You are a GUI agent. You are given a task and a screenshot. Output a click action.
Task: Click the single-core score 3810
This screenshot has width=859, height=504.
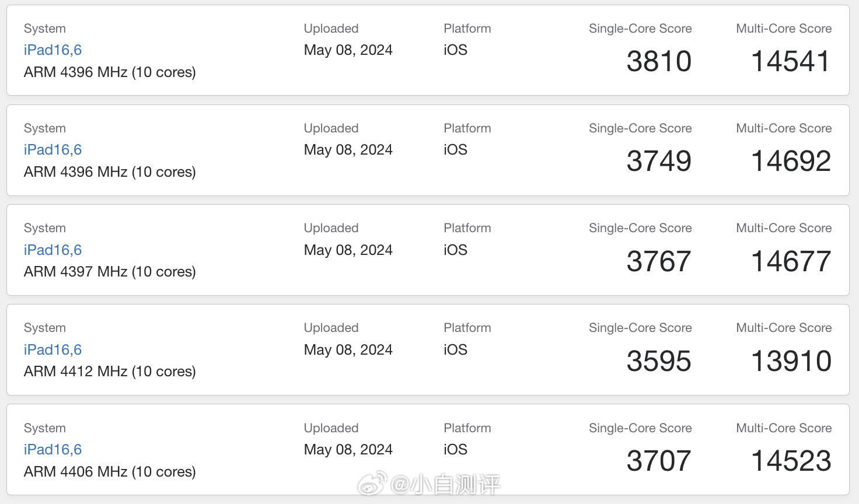tap(659, 61)
